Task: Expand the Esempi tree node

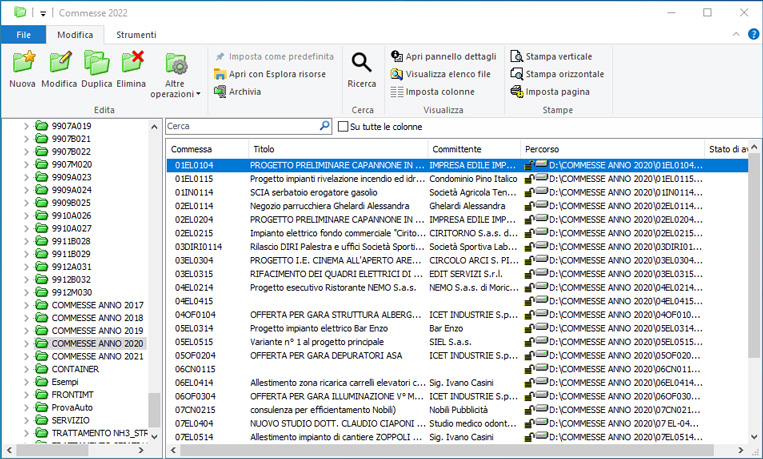Action: 26,382
